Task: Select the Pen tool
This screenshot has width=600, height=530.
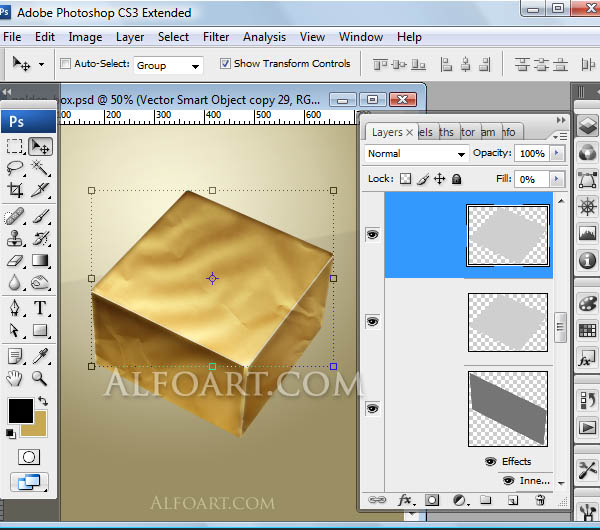Action: coord(15,308)
